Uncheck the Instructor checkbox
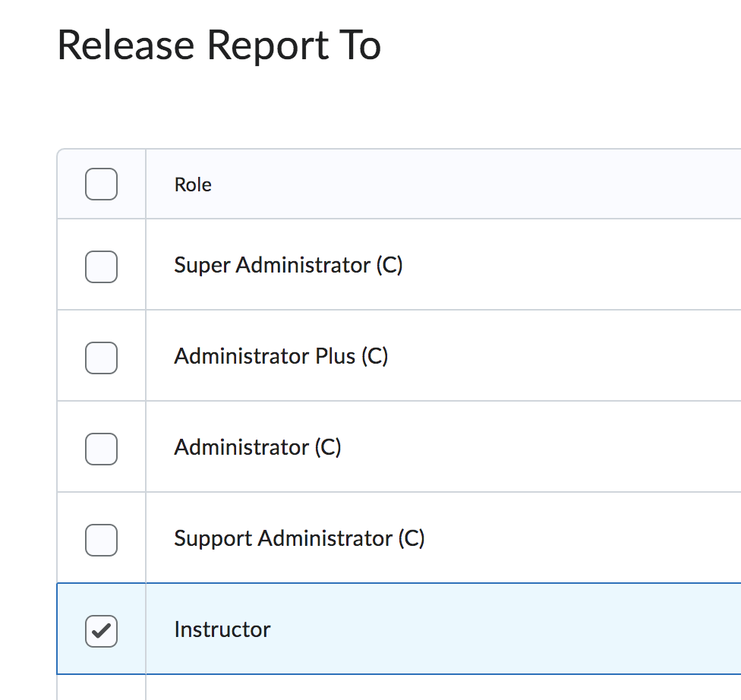Image resolution: width=741 pixels, height=700 pixels. click(101, 631)
